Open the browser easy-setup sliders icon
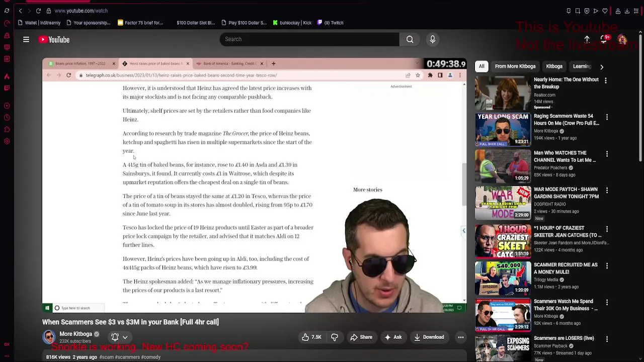644x362 pixels. tap(636, 11)
